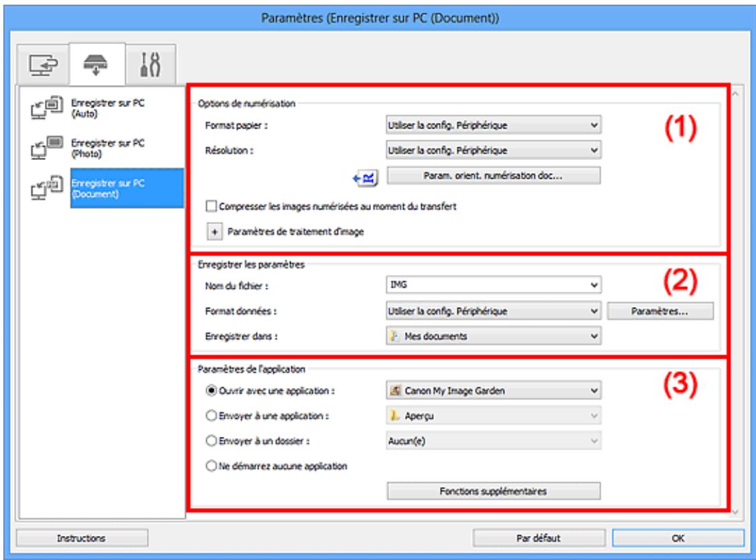Click Param. orient. numérisation doc... button
756x560 pixels.
coord(494,175)
